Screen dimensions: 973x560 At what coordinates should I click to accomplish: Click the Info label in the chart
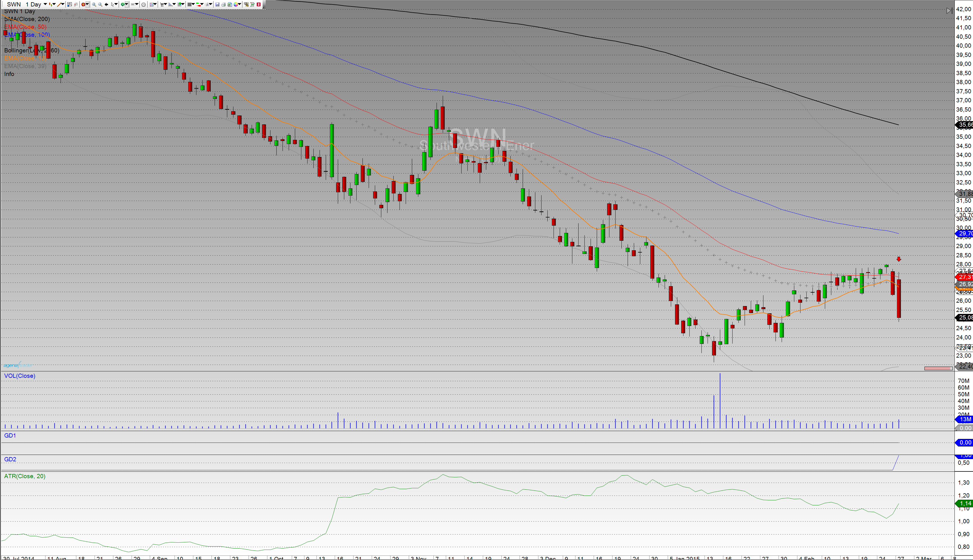pyautogui.click(x=9, y=74)
